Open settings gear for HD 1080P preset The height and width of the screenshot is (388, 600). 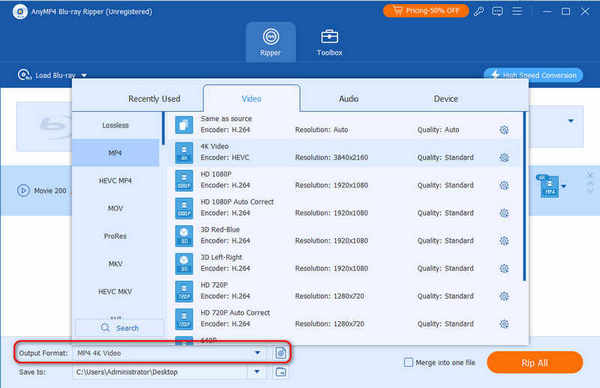click(x=504, y=186)
